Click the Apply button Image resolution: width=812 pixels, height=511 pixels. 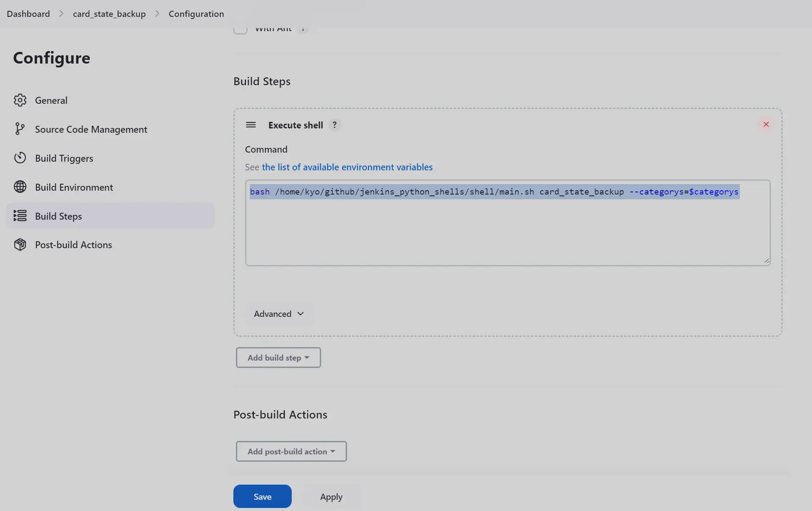tap(331, 496)
